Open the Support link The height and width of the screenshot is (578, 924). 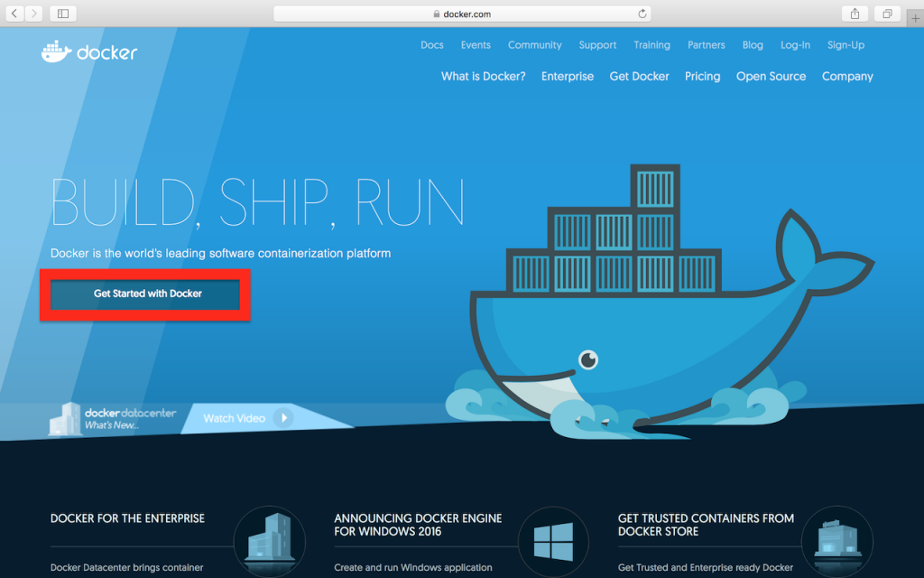[x=597, y=45]
